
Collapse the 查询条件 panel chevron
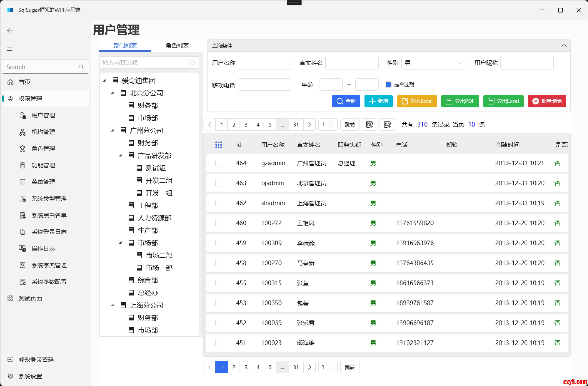pyautogui.click(x=564, y=45)
